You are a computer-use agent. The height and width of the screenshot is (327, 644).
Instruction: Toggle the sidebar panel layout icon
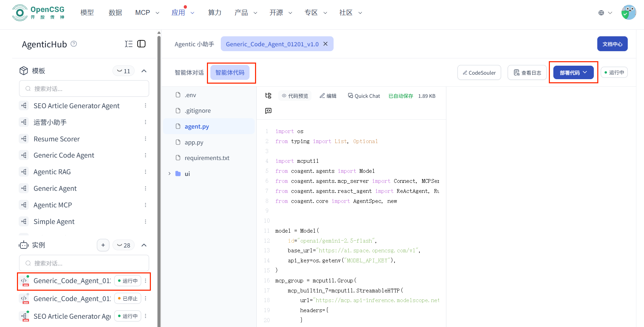click(x=142, y=44)
